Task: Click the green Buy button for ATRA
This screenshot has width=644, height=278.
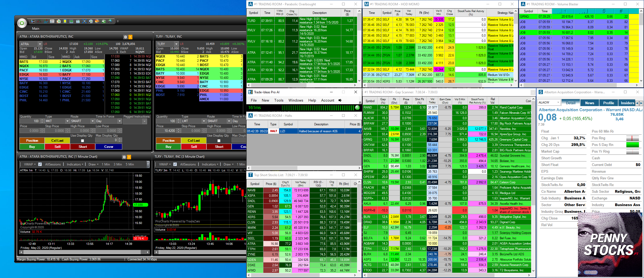Action: (x=32, y=147)
